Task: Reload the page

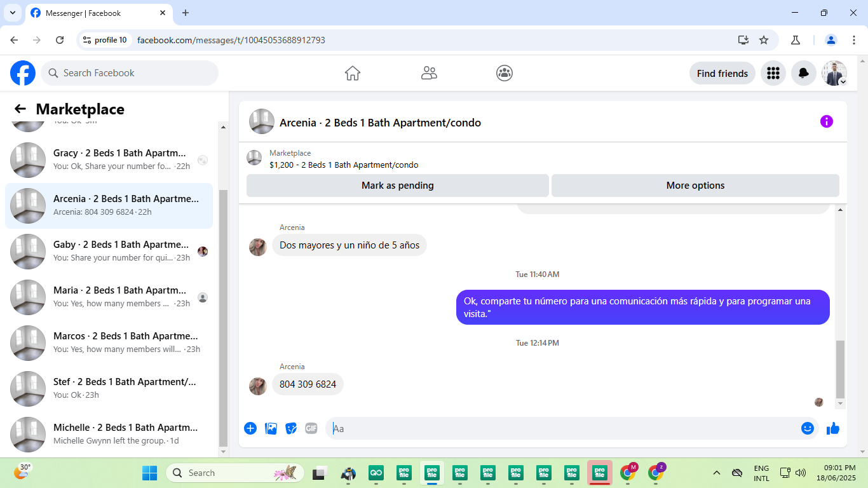Action: pyautogui.click(x=60, y=40)
